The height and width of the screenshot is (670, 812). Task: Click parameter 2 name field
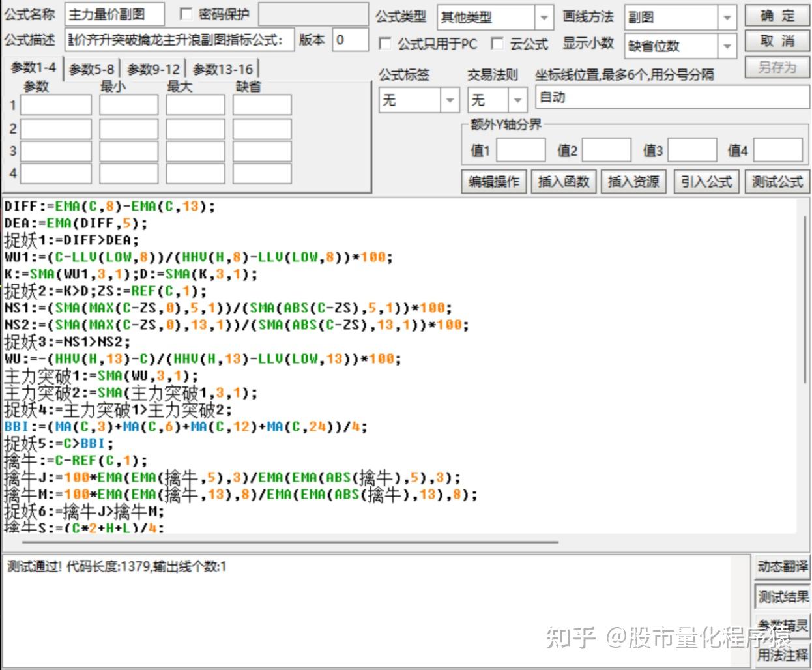coord(56,128)
